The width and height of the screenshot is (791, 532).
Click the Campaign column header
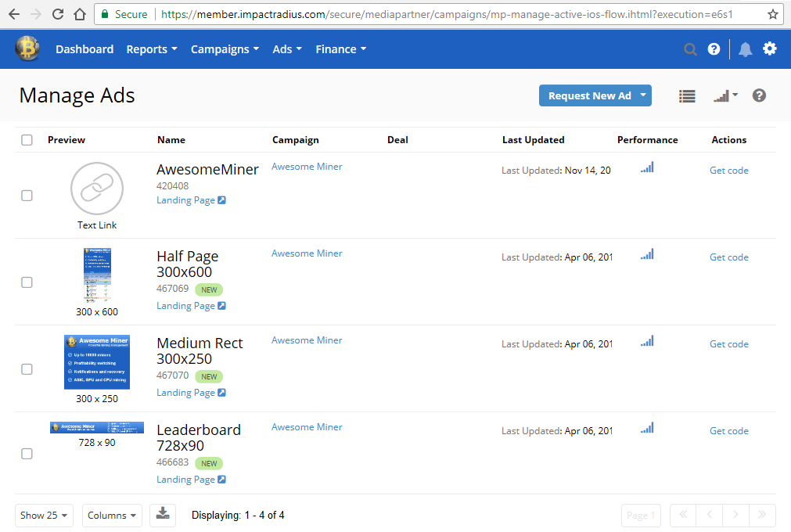296,140
